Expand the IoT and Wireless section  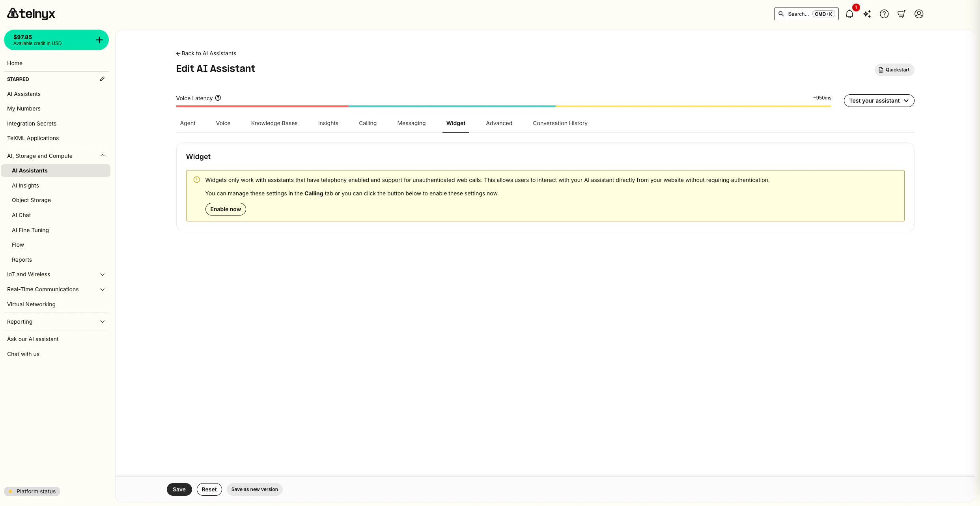(x=103, y=274)
